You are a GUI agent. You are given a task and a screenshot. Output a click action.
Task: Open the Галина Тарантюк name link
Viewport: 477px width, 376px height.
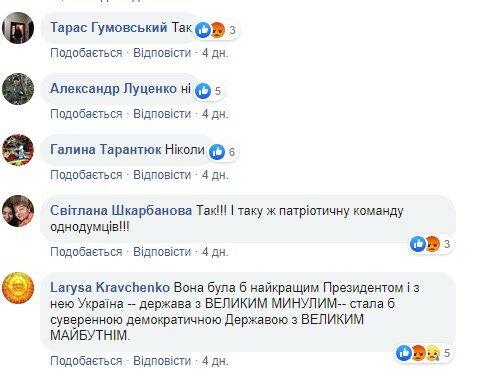point(106,149)
